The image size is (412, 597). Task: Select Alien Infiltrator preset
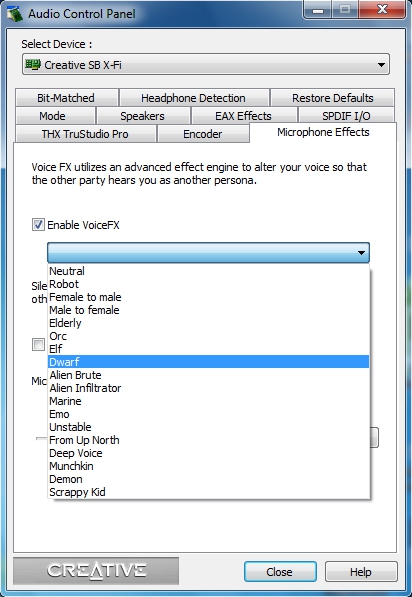pos(209,388)
